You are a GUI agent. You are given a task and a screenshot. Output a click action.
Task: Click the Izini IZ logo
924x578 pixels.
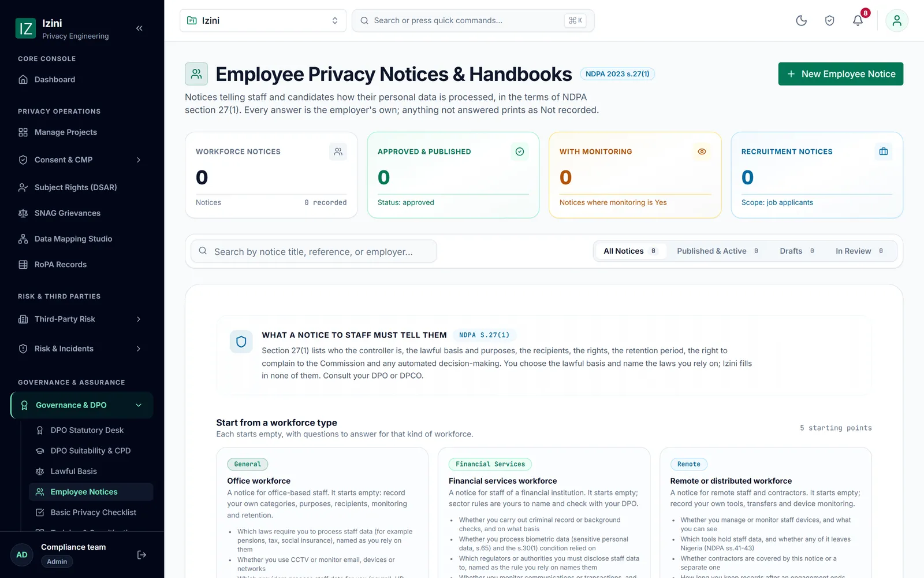point(25,28)
